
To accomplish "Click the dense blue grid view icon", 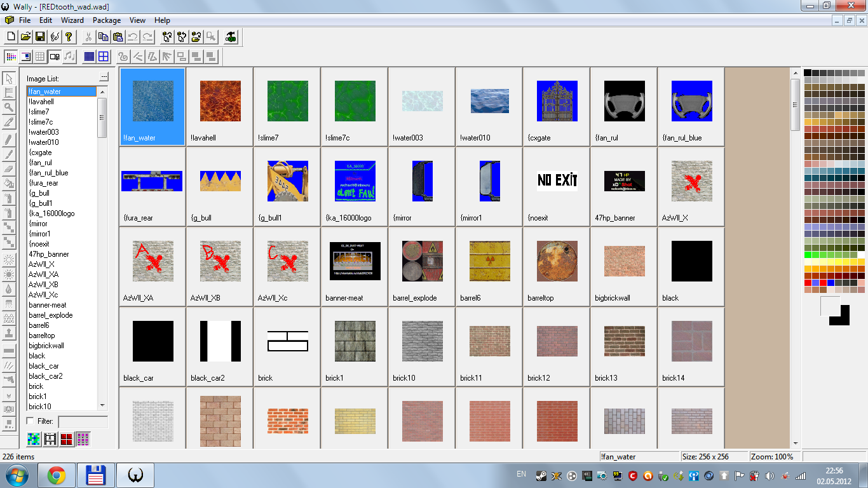I will 89,57.
